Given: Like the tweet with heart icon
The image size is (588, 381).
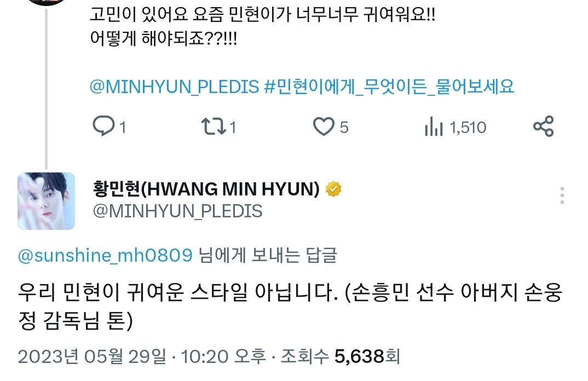Looking at the screenshot, I should 323,126.
